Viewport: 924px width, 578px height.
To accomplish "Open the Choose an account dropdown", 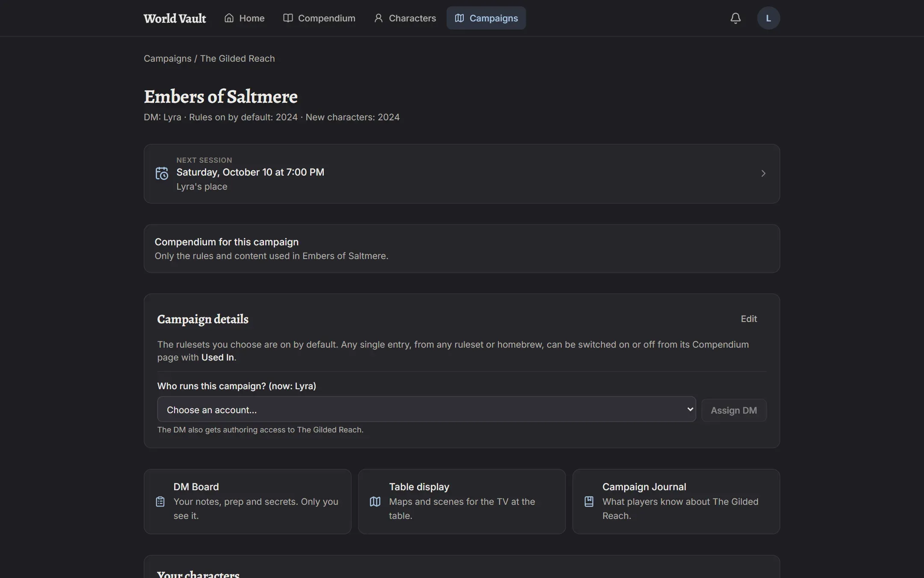I will click(426, 409).
